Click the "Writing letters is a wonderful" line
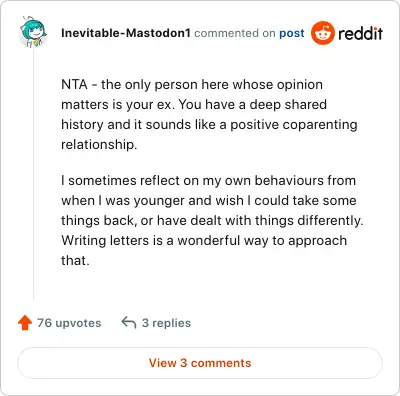 [204, 240]
